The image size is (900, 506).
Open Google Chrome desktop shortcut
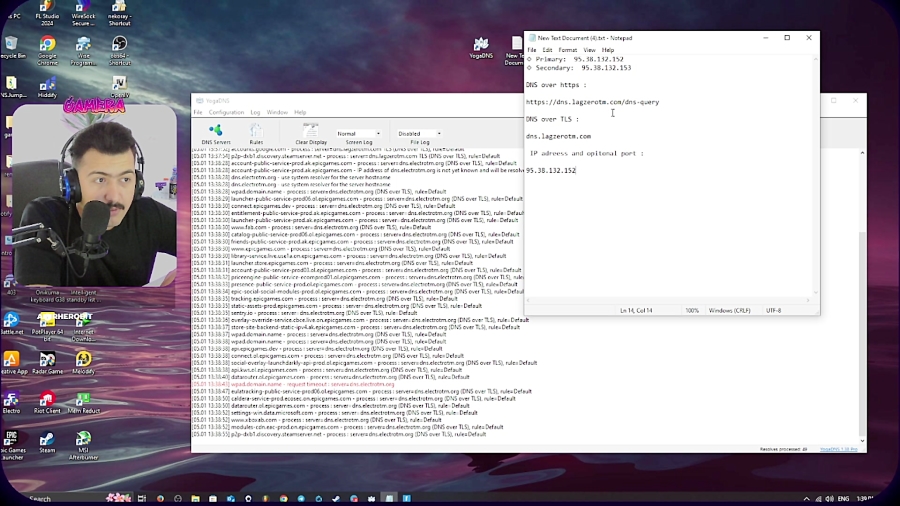pos(47,48)
